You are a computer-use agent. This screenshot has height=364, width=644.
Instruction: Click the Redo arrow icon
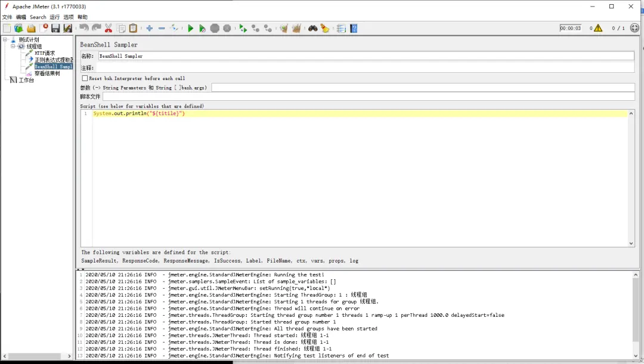(x=96, y=28)
